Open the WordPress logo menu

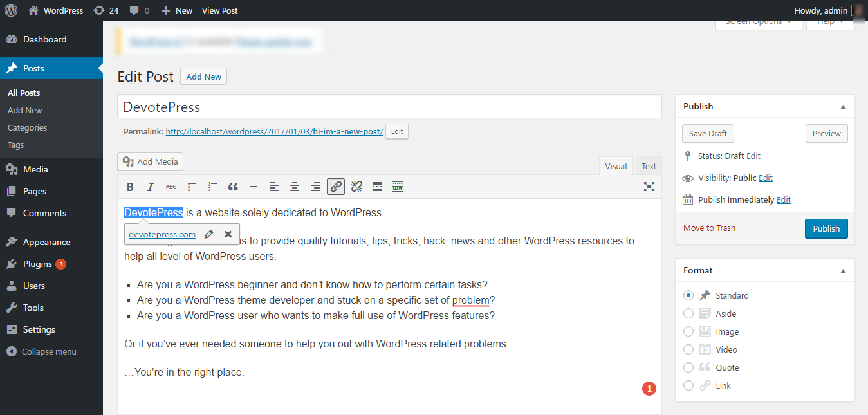tap(11, 10)
